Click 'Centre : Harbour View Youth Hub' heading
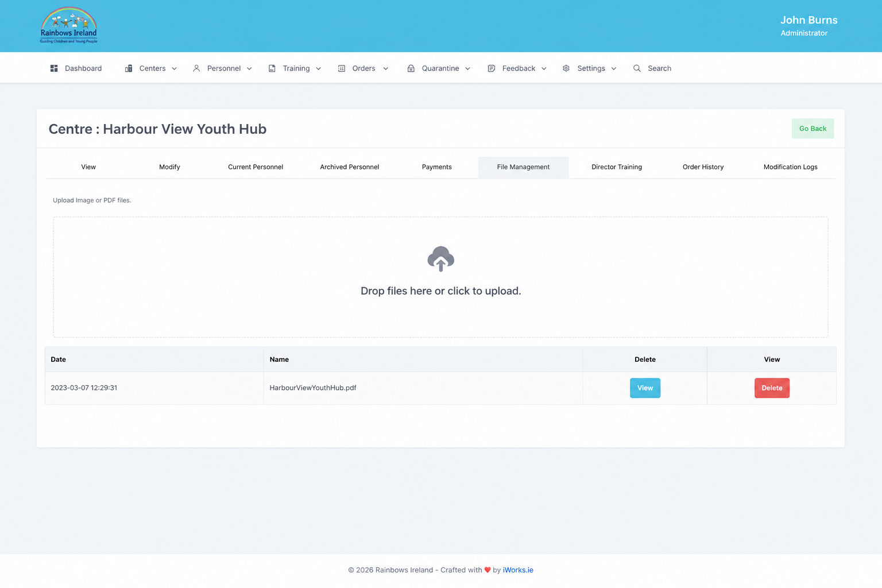Screen dimensions: 882x588 pos(157,129)
